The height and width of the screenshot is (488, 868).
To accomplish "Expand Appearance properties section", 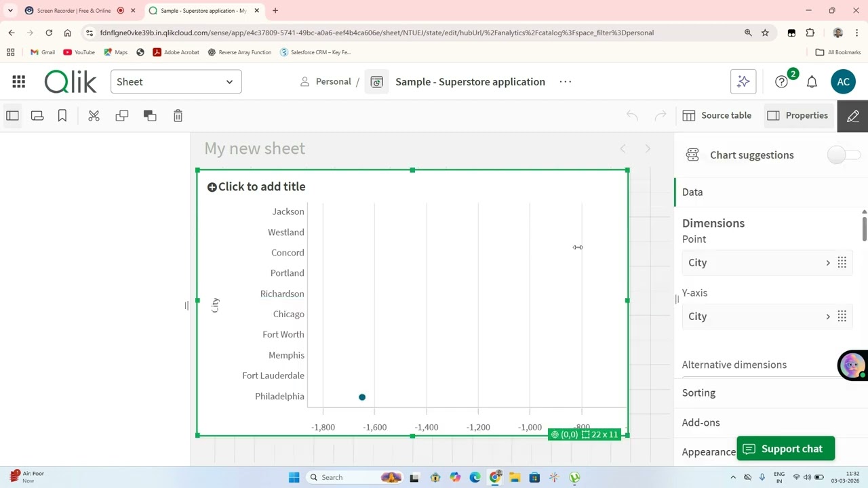I will click(x=709, y=452).
